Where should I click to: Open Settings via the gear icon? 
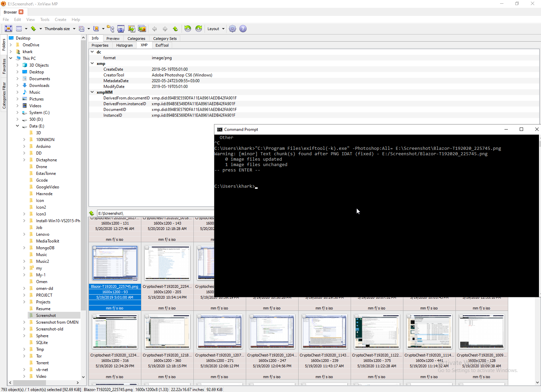[x=232, y=29]
